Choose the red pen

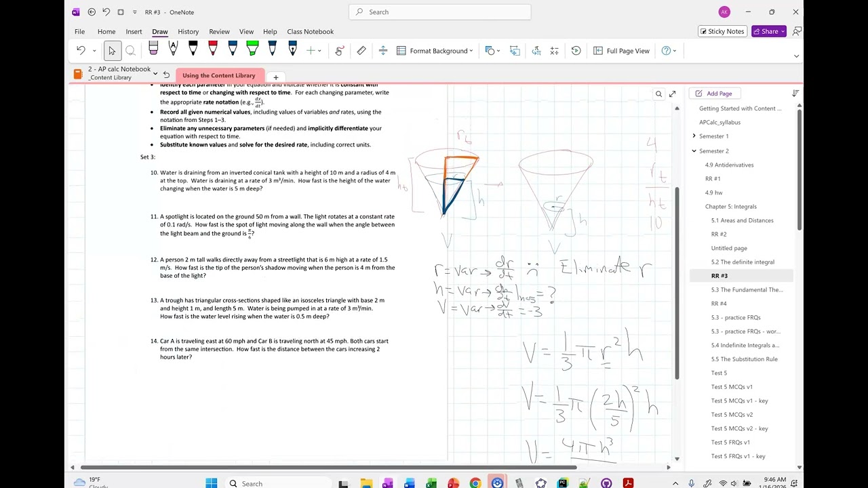pos(213,49)
